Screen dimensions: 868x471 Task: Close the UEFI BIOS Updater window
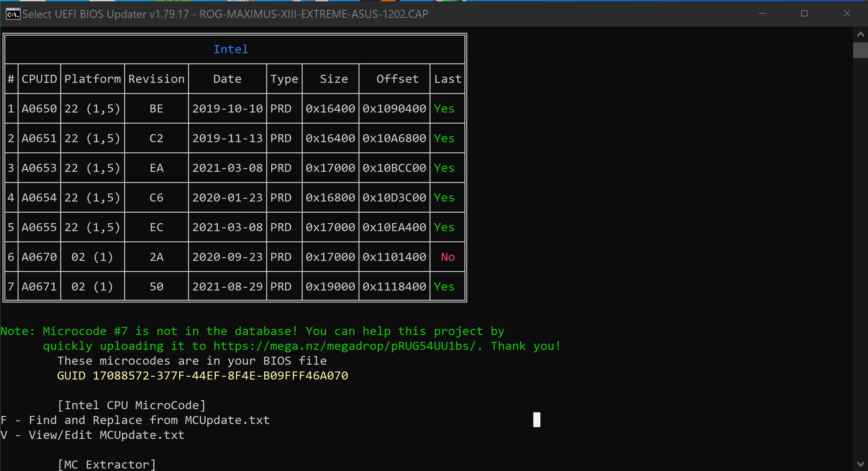click(x=847, y=14)
